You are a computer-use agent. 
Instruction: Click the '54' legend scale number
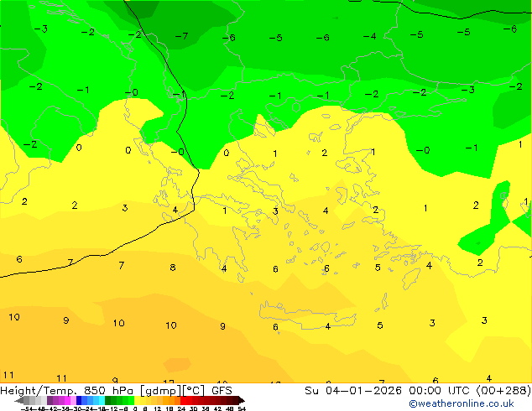tap(242, 408)
